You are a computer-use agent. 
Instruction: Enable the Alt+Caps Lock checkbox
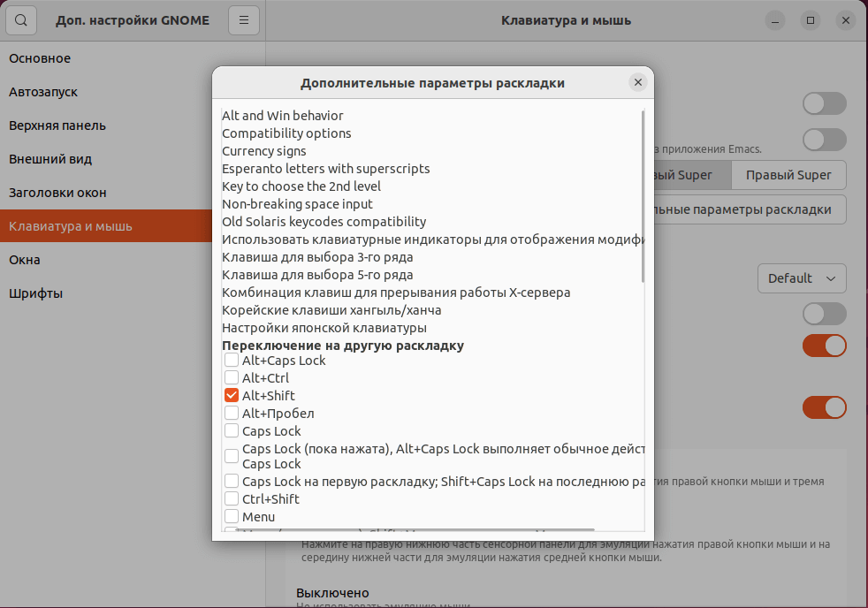pos(232,361)
